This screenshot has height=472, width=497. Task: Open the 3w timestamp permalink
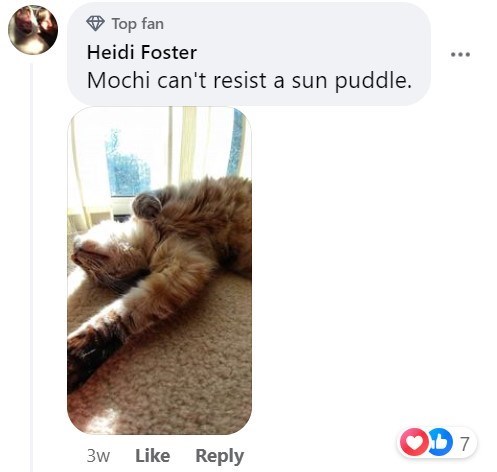(x=98, y=456)
